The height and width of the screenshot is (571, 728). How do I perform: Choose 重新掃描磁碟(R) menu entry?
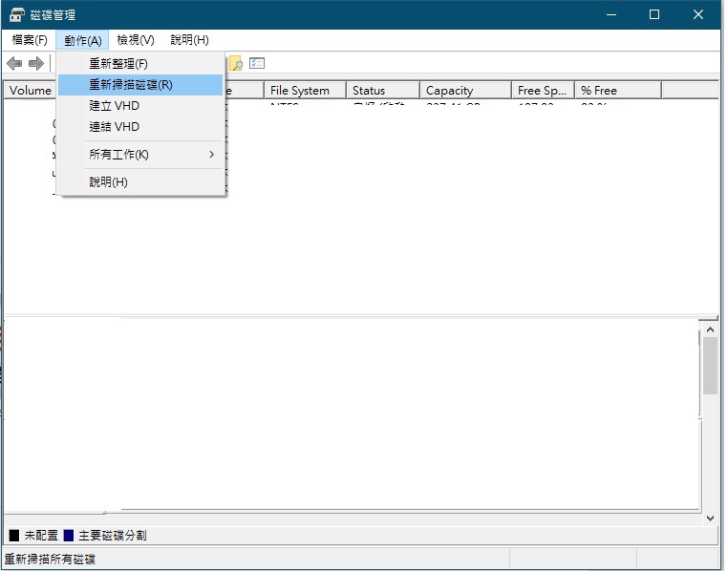(x=140, y=85)
